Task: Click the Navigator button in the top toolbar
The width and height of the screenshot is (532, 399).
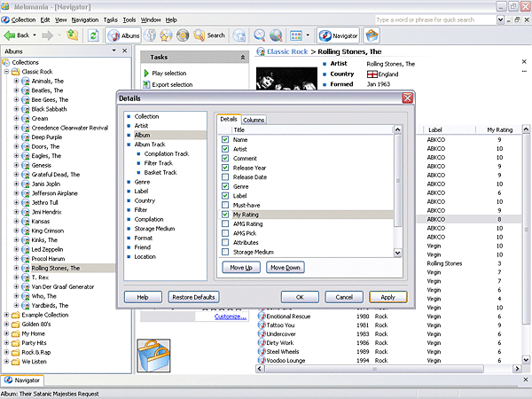Action: [x=337, y=35]
